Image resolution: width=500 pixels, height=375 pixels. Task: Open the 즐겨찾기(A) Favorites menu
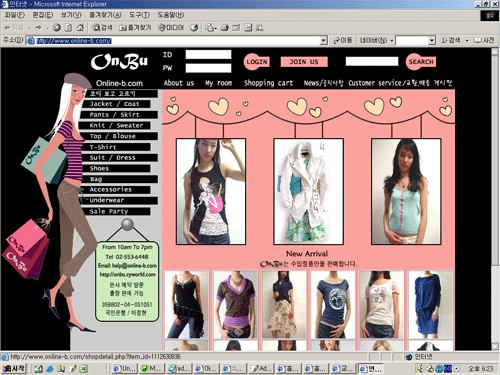pyautogui.click(x=105, y=15)
